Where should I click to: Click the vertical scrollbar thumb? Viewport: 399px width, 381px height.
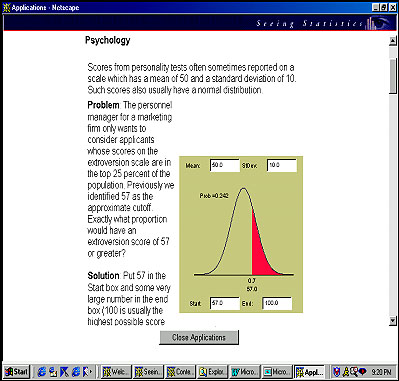click(393, 77)
